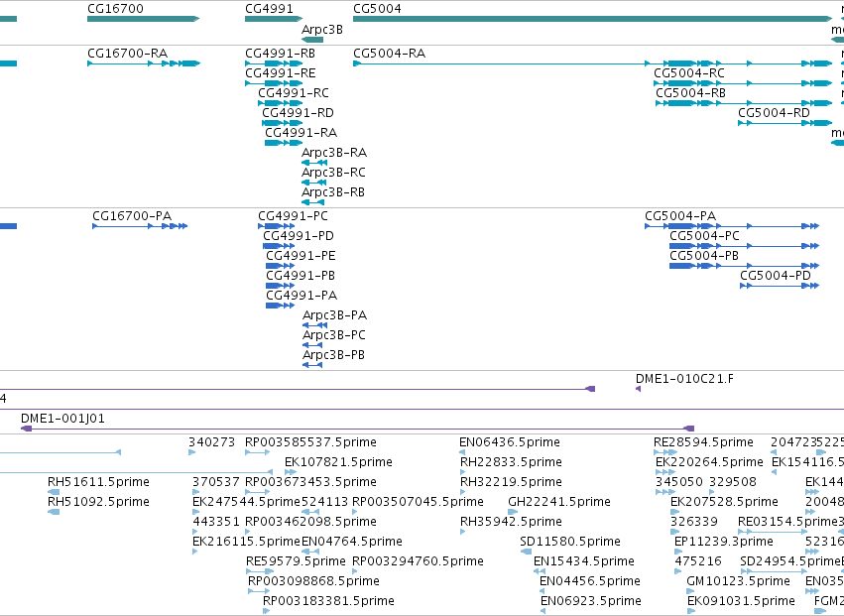
Task: Select EST RP003294760.5prime
Action: (x=418, y=561)
